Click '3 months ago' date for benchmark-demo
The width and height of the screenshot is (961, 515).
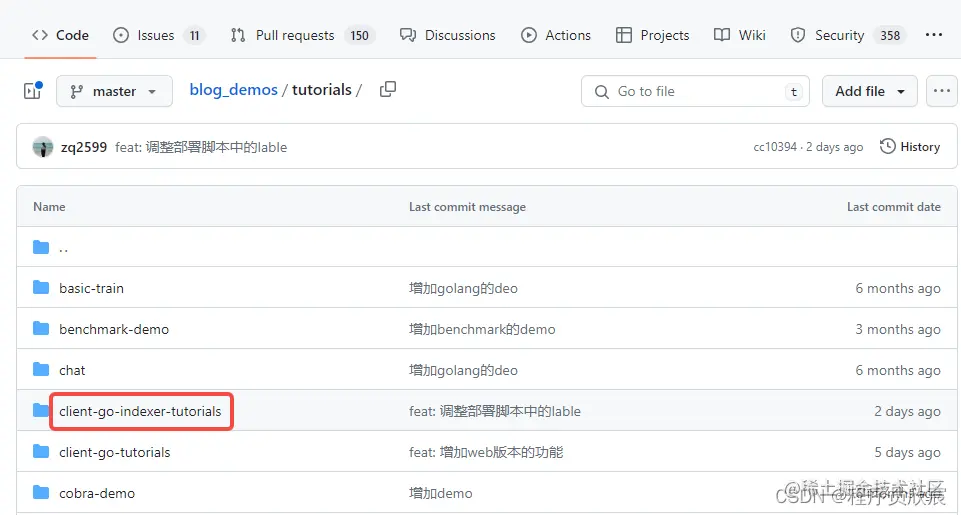(x=898, y=329)
